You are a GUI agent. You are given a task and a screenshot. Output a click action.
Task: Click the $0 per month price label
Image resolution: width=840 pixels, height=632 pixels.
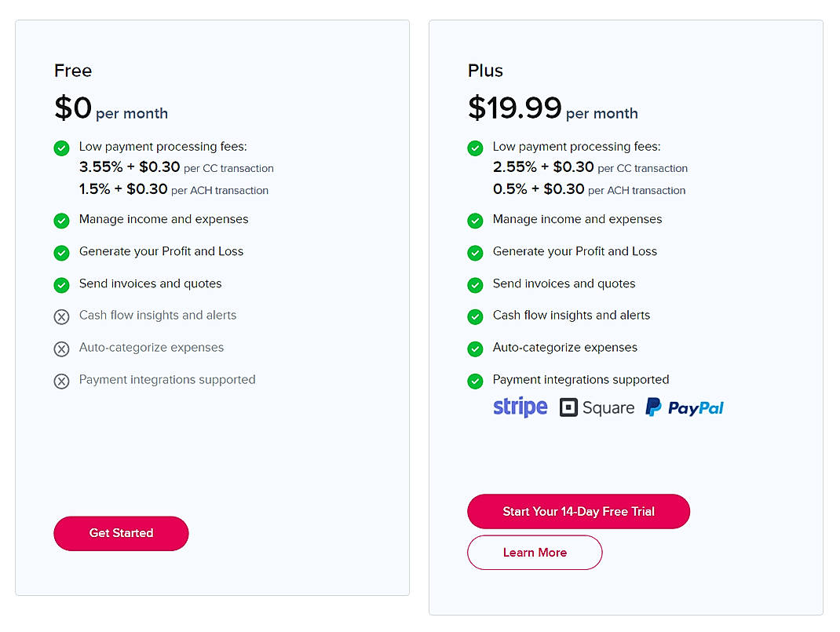[111, 108]
